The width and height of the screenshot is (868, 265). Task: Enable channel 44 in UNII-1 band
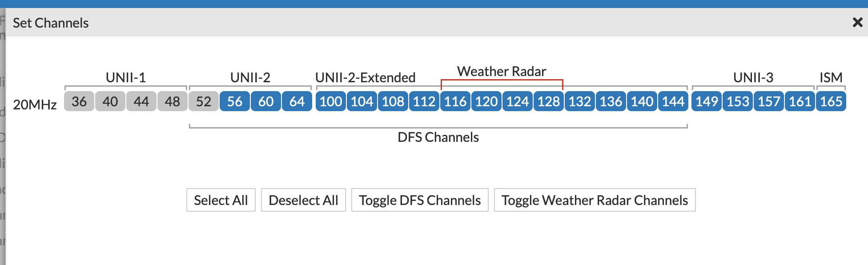[x=141, y=101]
